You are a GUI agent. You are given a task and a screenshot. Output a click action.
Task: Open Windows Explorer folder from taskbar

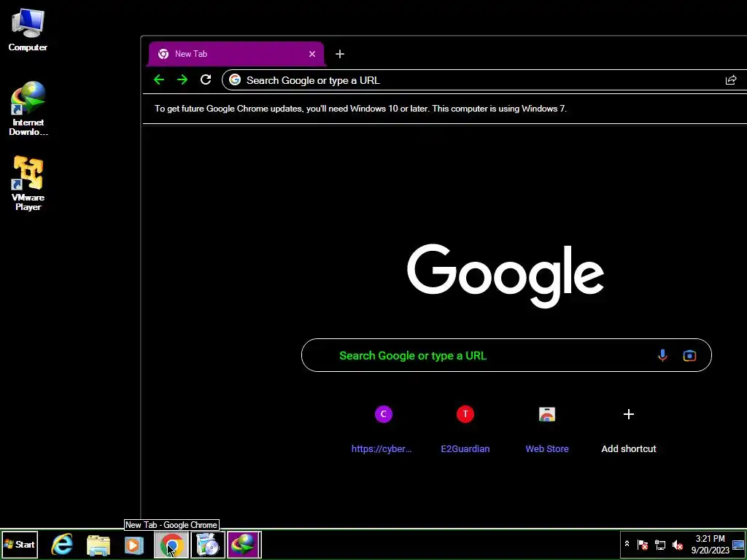pyautogui.click(x=98, y=545)
